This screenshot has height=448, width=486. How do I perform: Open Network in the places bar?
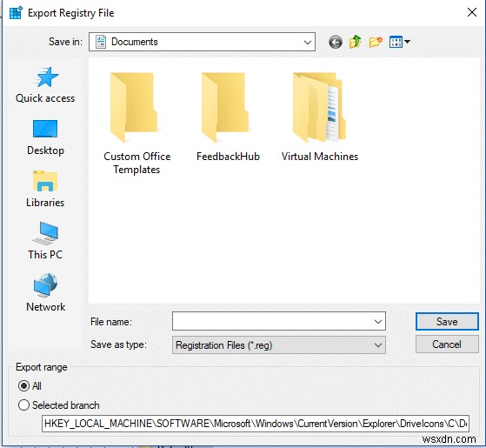(45, 292)
